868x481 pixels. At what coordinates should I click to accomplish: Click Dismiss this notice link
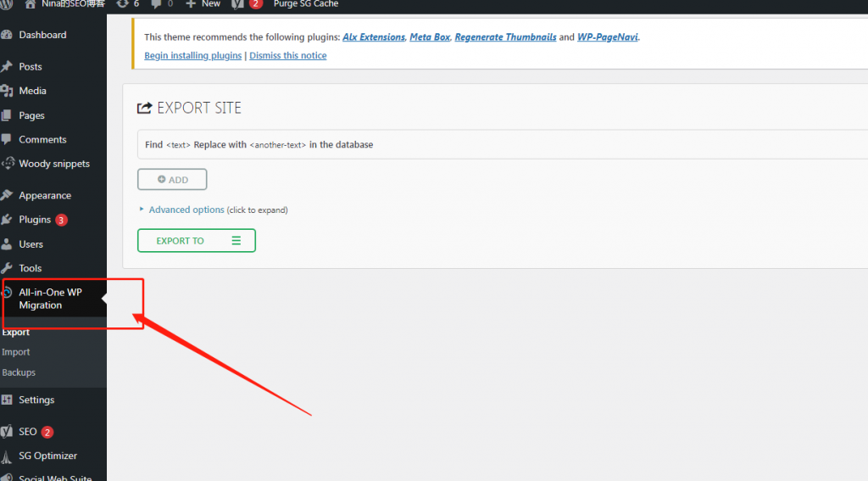tap(288, 55)
